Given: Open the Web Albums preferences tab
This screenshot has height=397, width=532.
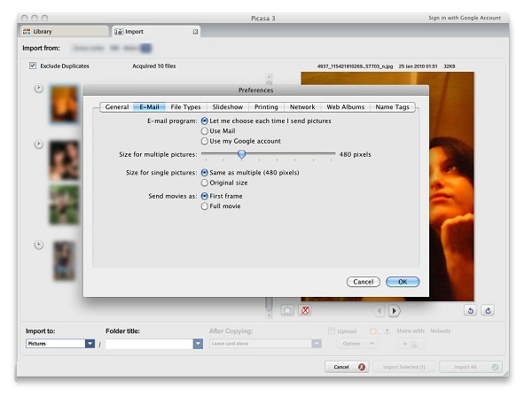Looking at the screenshot, I should [345, 107].
